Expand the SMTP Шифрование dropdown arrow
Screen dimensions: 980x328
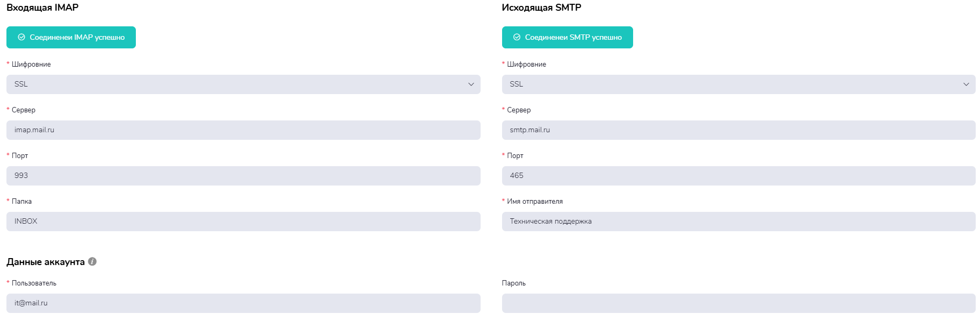click(966, 84)
